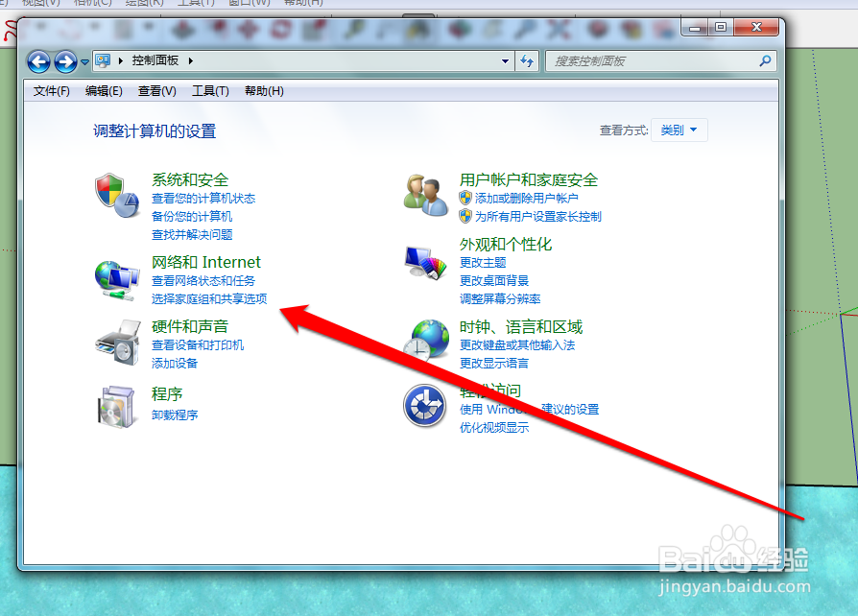The image size is (858, 616).
Task: Open the 系统和安全 category
Action: tap(190, 180)
